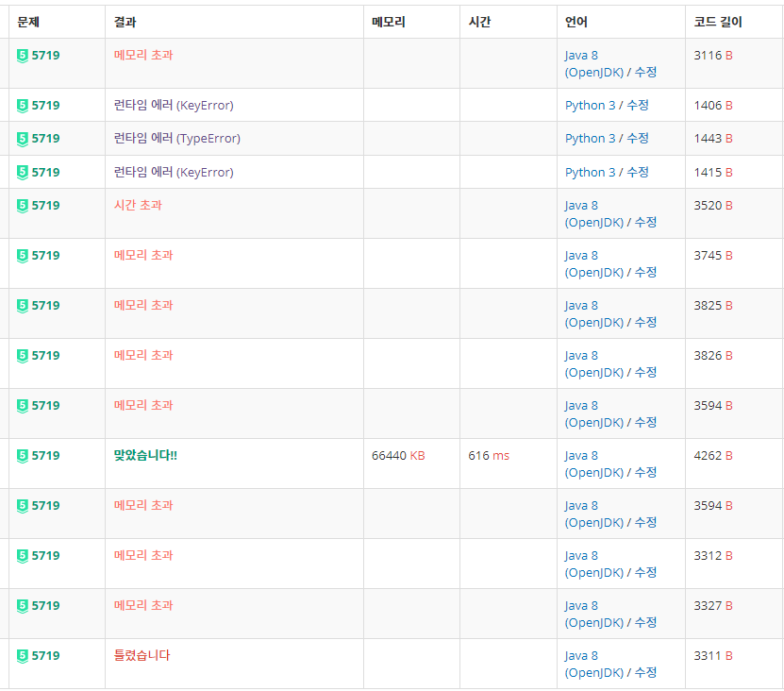Click the 결과 column header
Image resolution: width=784 pixels, height=691 pixels.
[124, 21]
